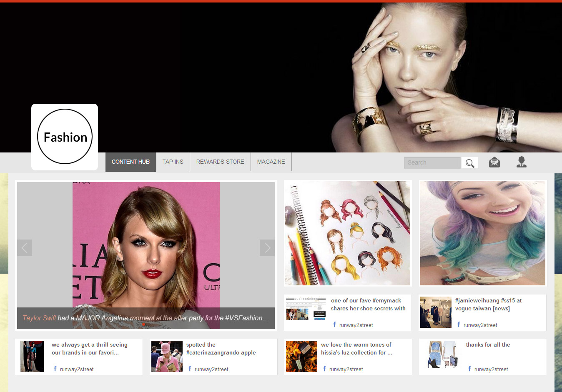562x392 pixels.
Task: Open the pastel rainbow hair photo
Action: click(483, 233)
